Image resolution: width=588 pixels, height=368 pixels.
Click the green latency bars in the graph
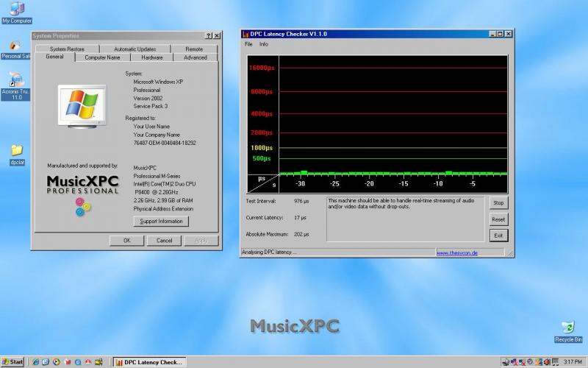click(393, 174)
